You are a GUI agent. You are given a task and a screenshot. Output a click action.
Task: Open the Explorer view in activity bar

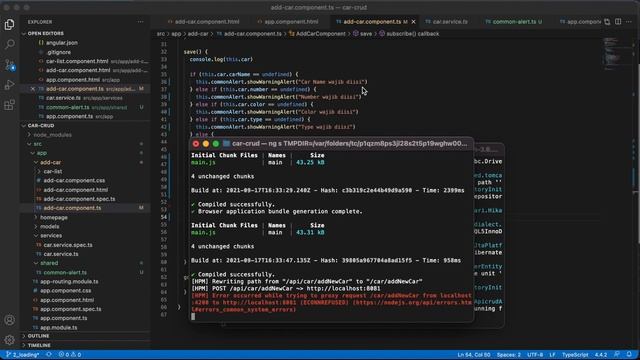pos(9,24)
